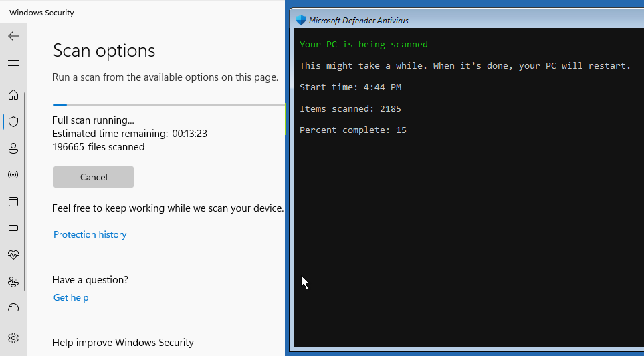Open Firewall & network protection icon
This screenshot has width=644, height=356.
[x=13, y=176]
